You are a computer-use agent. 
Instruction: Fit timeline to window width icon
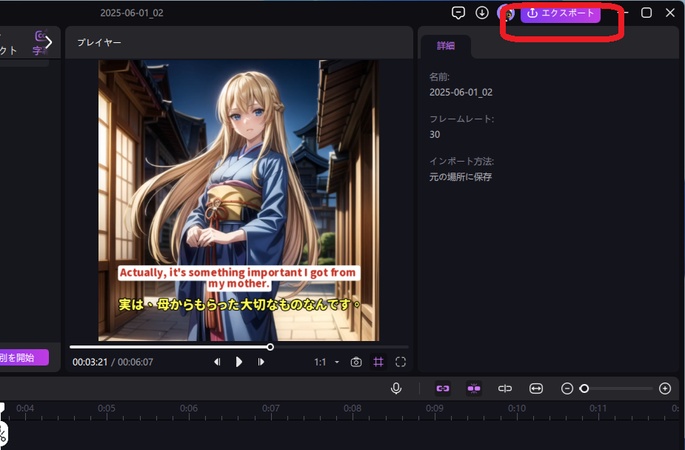pos(536,388)
